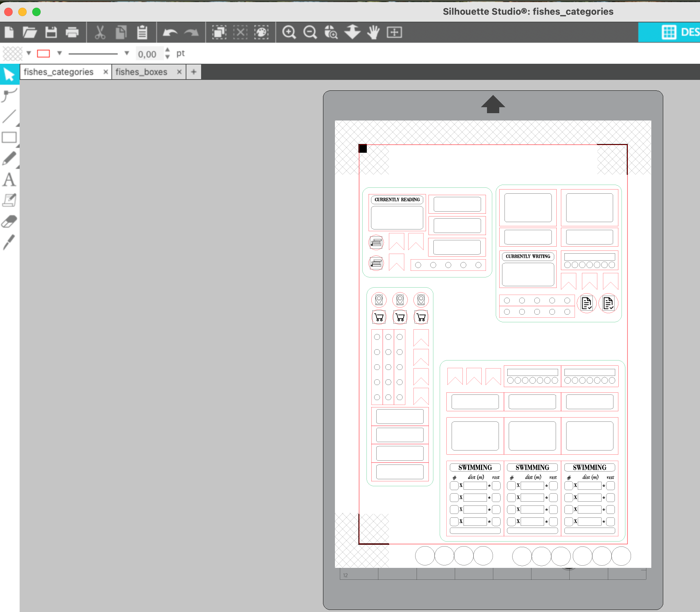Click the Zoom In magnifier icon

[x=289, y=32]
